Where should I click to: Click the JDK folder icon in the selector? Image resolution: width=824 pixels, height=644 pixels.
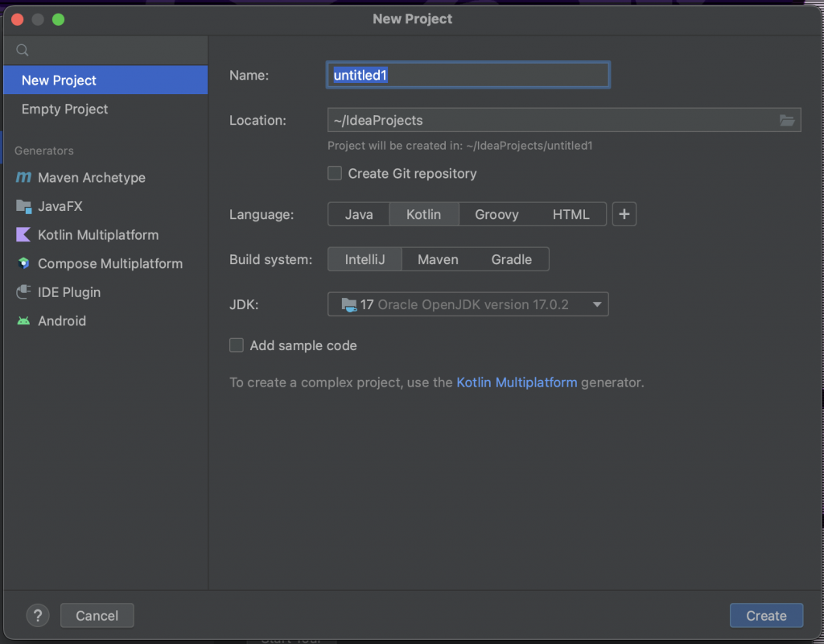point(348,304)
